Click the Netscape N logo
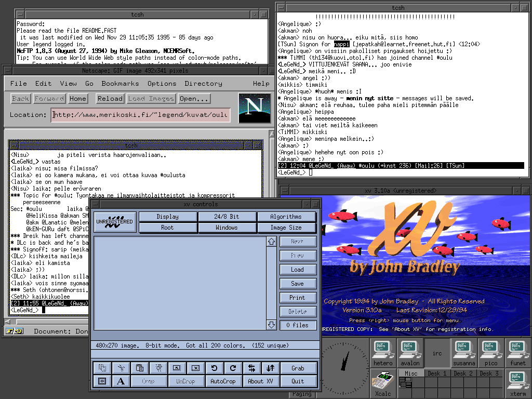 click(x=254, y=108)
